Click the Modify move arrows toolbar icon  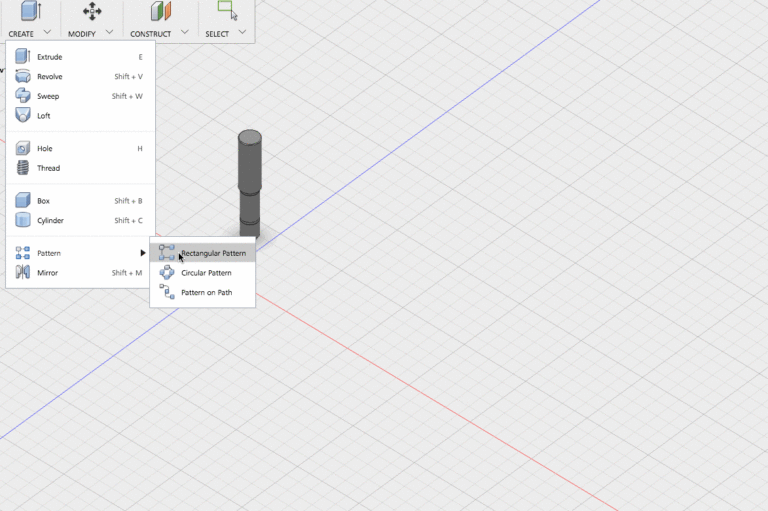point(92,11)
